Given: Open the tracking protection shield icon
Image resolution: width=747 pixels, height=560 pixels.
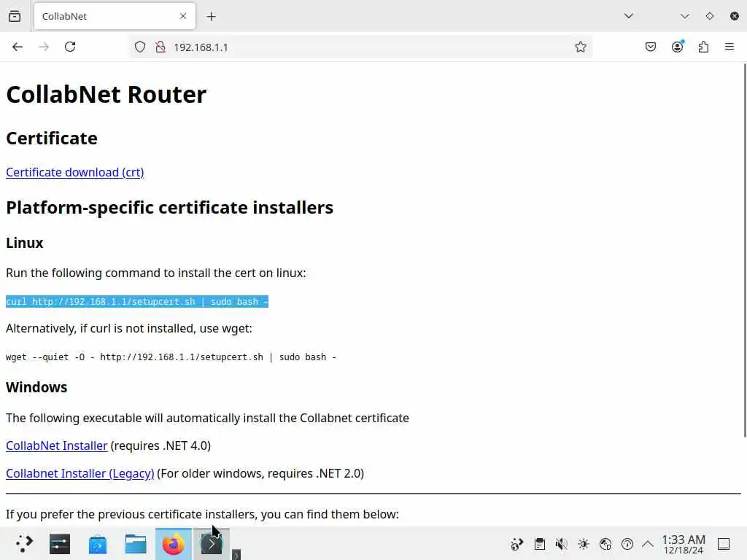Looking at the screenshot, I should click(139, 47).
